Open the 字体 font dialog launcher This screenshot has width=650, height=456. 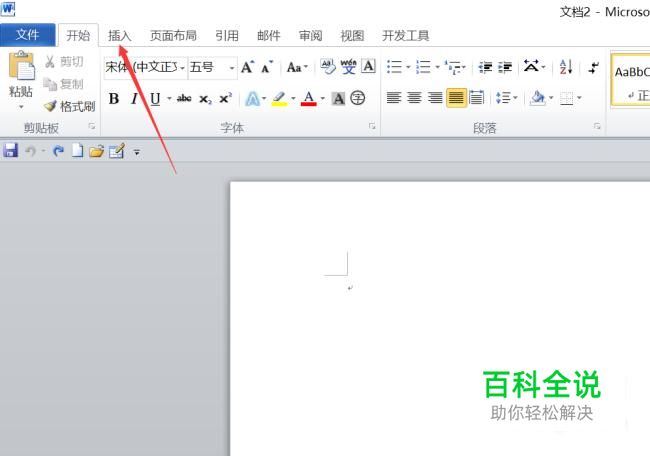[x=372, y=126]
